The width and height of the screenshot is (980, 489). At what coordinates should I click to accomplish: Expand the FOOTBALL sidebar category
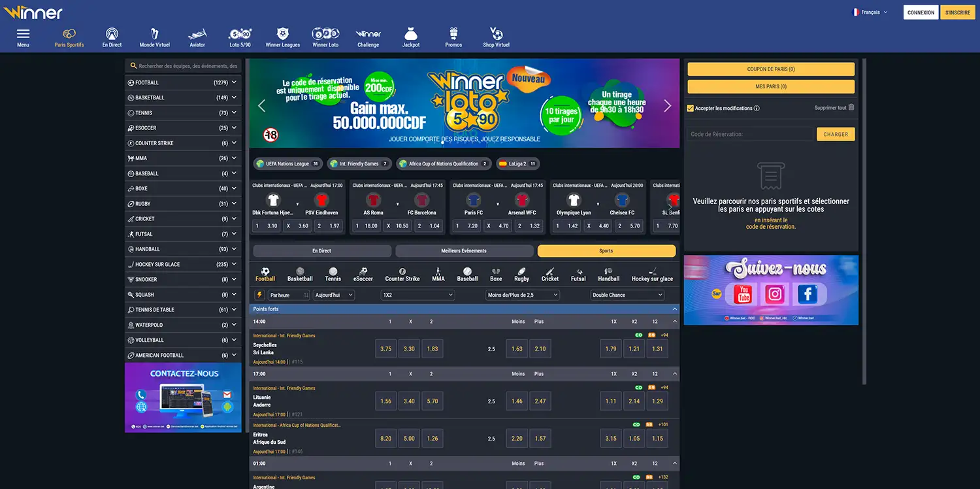(x=183, y=83)
